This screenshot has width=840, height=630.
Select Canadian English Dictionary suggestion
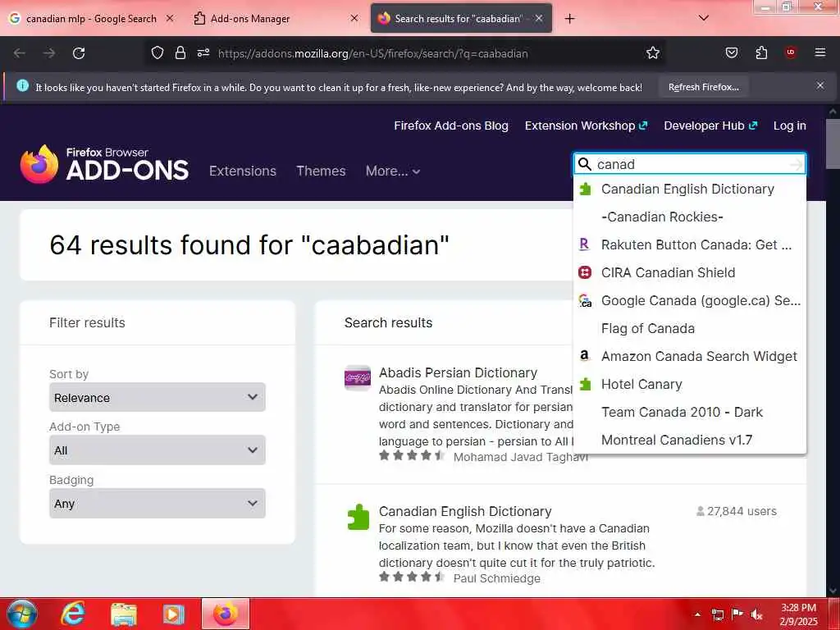690,189
